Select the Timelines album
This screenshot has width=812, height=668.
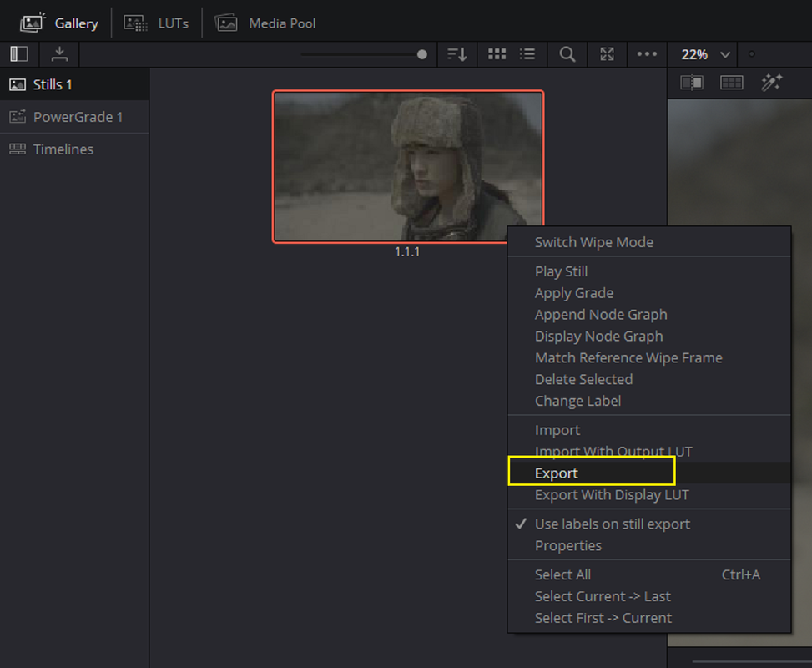click(74, 149)
